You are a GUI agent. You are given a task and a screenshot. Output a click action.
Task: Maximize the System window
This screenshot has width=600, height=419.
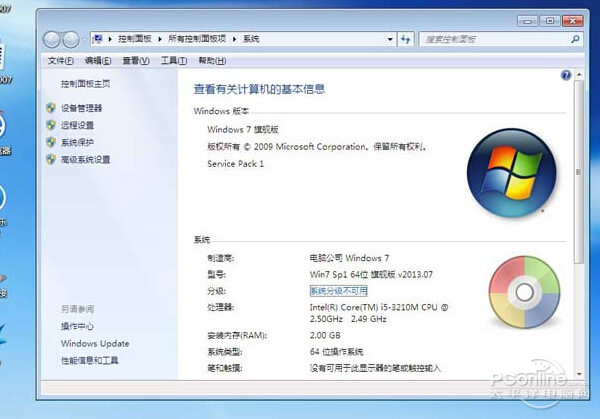(x=550, y=21)
